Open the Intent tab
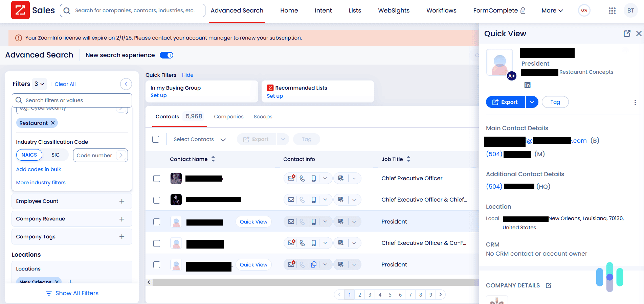 tap(323, 10)
